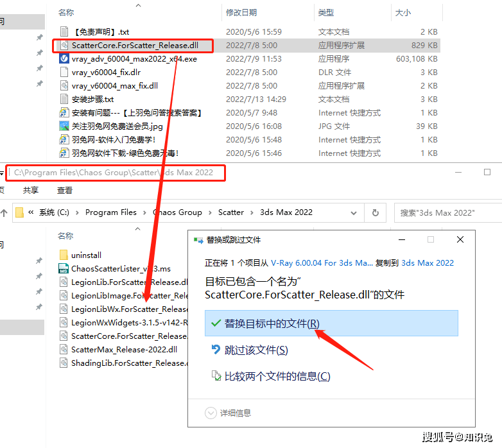The height and width of the screenshot is (448, 502).
Task: Click the 【免责声明】.txt file icon
Action: point(64,31)
